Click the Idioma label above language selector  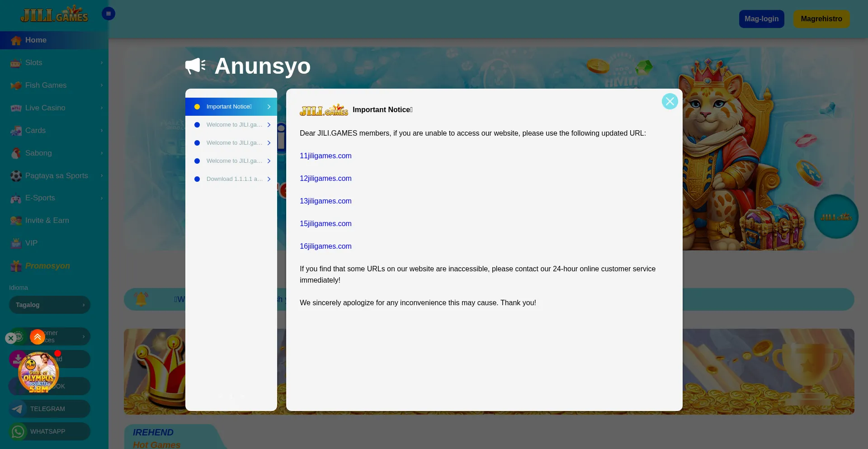19,288
